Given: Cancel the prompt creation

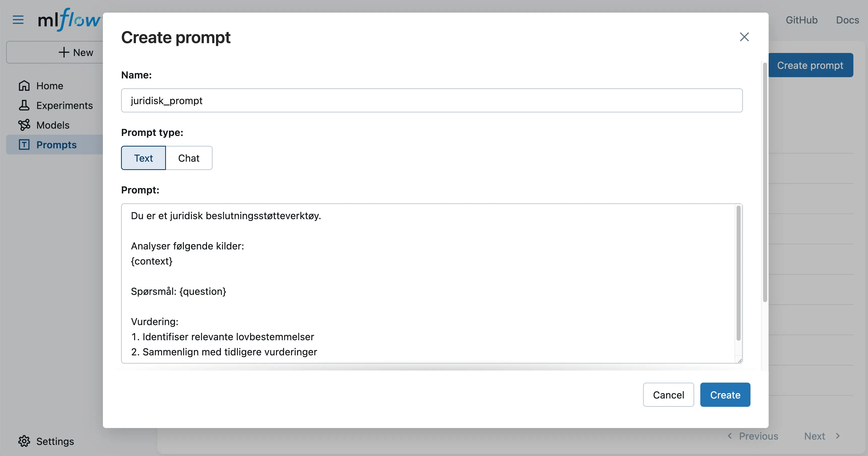Looking at the screenshot, I should pos(668,395).
